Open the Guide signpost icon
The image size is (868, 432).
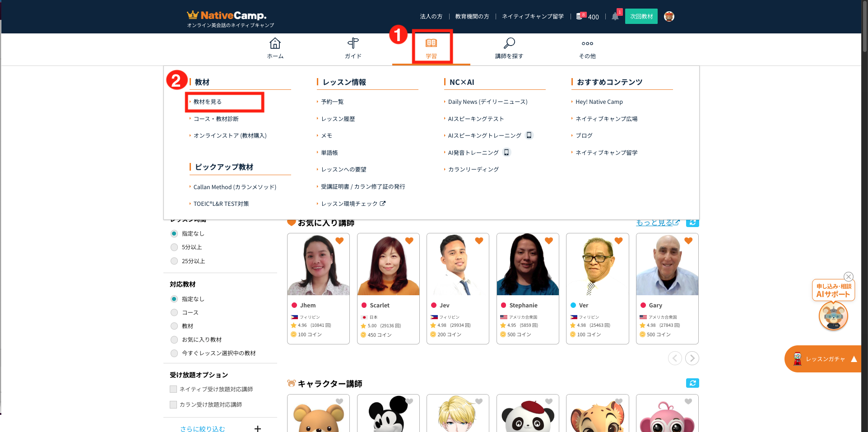point(353,43)
